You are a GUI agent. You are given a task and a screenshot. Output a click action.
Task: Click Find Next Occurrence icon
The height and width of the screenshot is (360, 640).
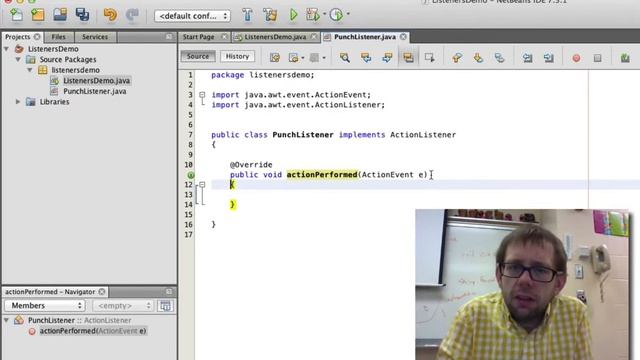[387, 58]
